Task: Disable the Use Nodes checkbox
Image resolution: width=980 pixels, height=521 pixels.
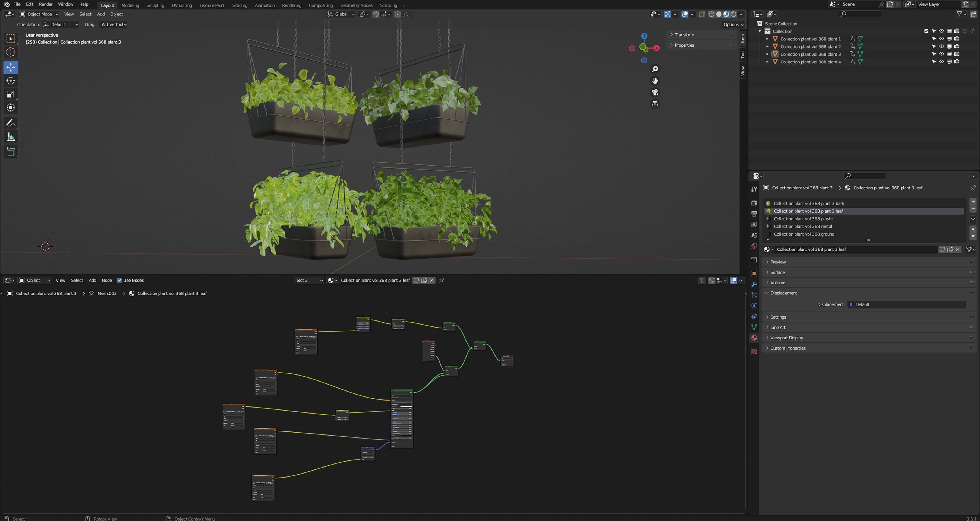Action: point(119,280)
